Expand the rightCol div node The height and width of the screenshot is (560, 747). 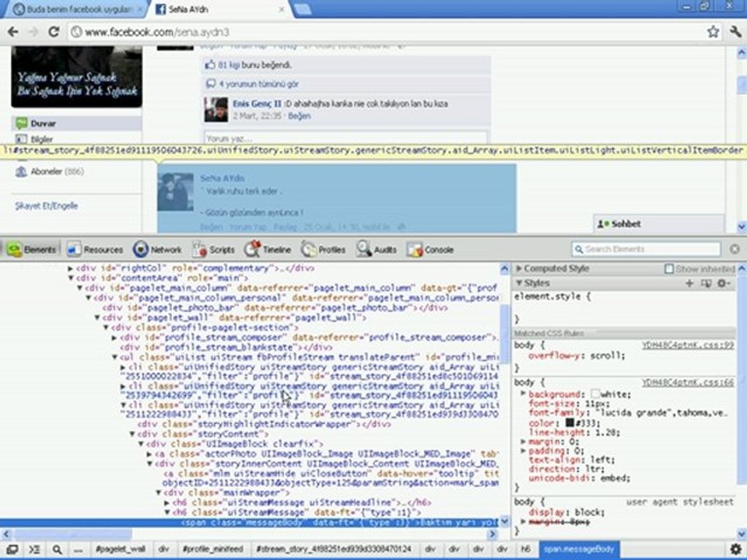click(72, 268)
